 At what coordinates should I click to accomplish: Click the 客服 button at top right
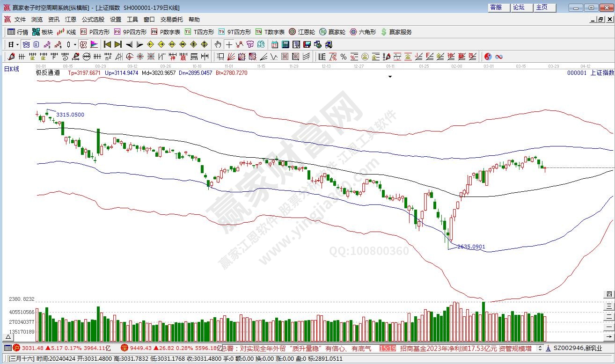tap(496, 7)
